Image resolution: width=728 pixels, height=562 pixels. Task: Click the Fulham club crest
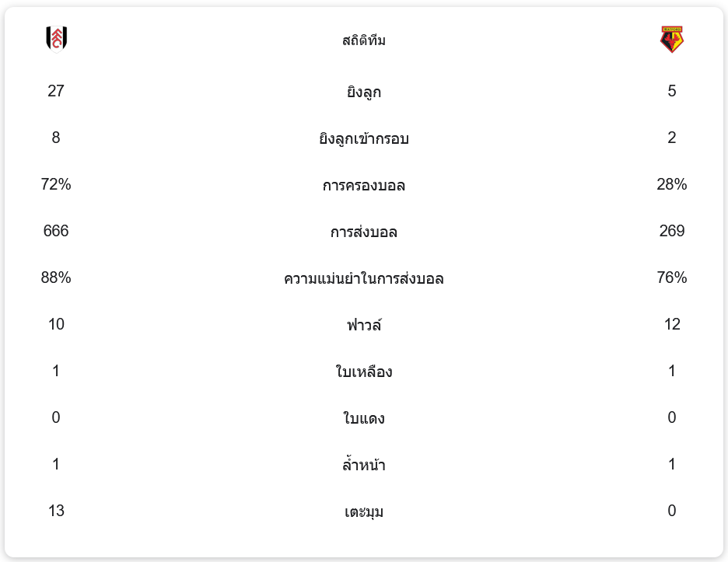[x=56, y=38]
